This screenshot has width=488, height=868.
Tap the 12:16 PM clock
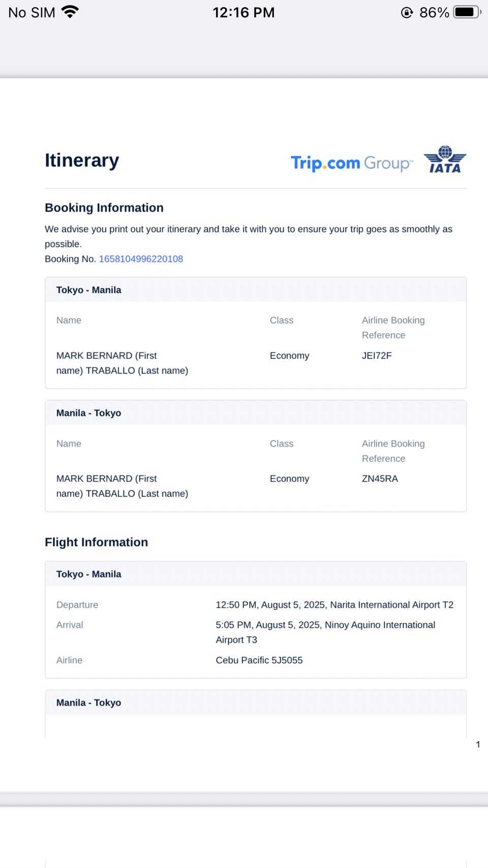[243, 12]
